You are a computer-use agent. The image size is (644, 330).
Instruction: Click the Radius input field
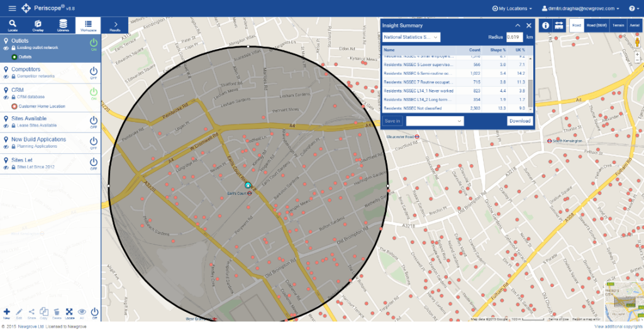[514, 37]
